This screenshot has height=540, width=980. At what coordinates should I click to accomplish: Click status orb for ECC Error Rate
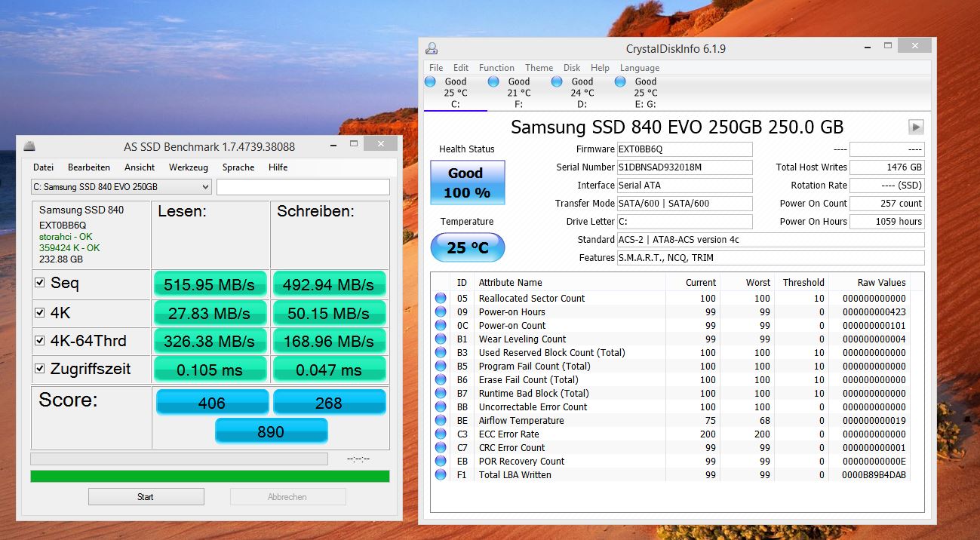[x=441, y=434]
